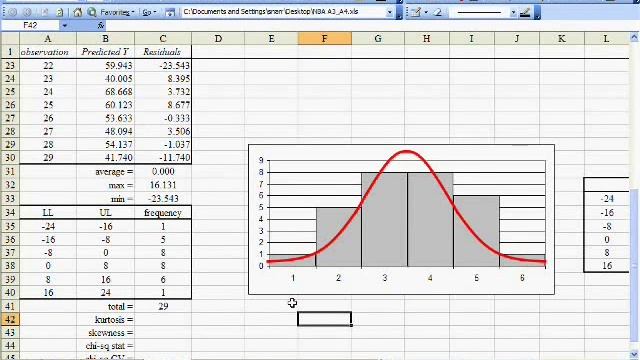Select the max value 16.131
Image resolution: width=640 pixels, height=360 pixels.
click(x=163, y=185)
